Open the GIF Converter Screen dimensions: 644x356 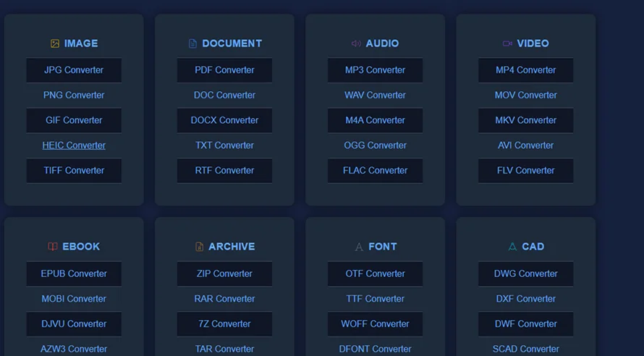tap(74, 120)
